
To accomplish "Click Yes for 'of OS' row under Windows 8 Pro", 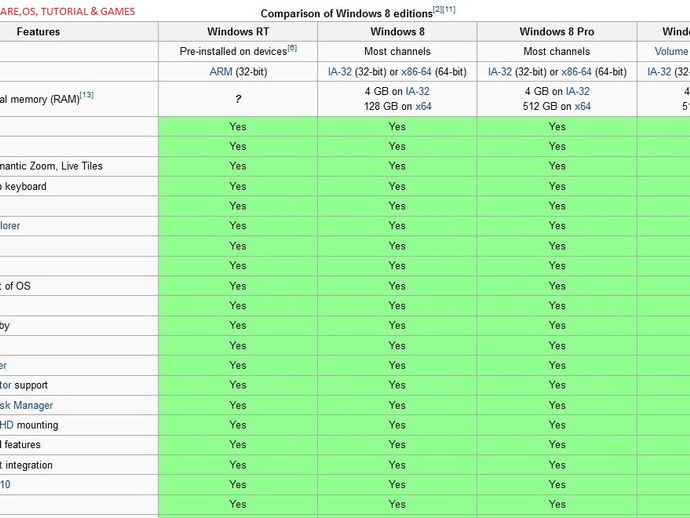I will [557, 286].
